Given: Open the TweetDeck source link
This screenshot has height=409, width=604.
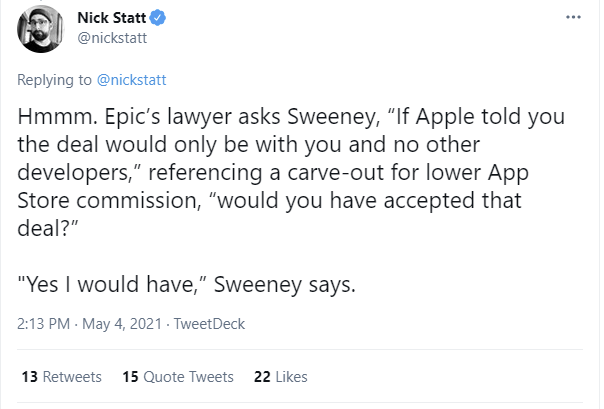Looking at the screenshot, I should (209, 324).
